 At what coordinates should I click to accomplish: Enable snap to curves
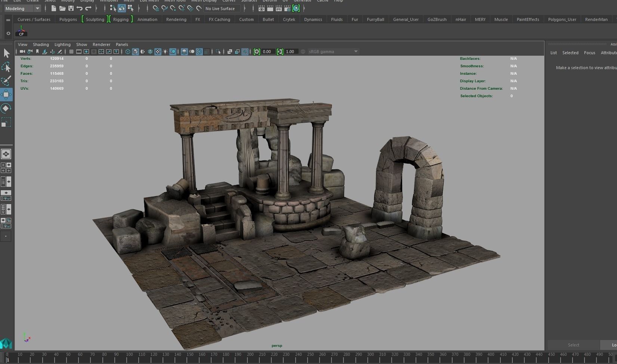[164, 8]
